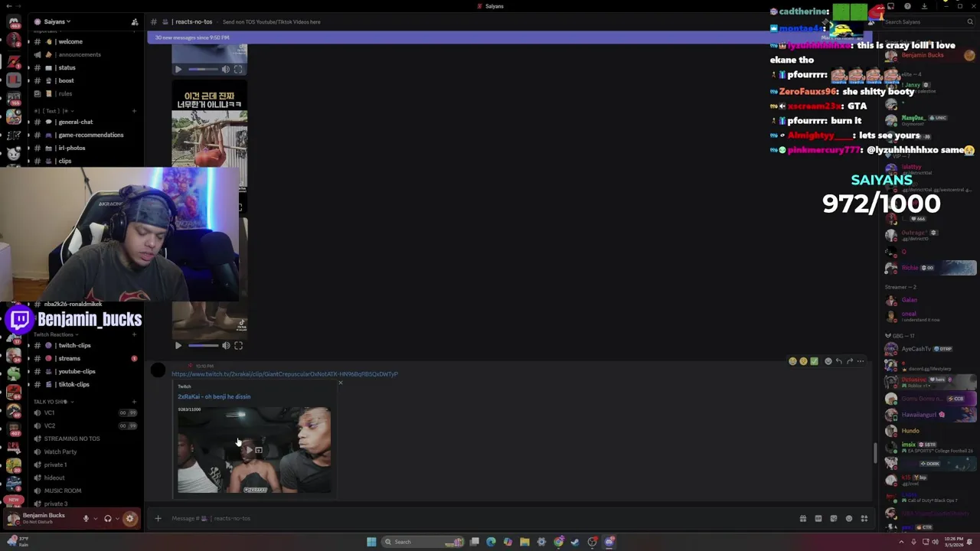Add a channel to TALK YO SHI category
This screenshot has height=551, width=980.
[134, 402]
